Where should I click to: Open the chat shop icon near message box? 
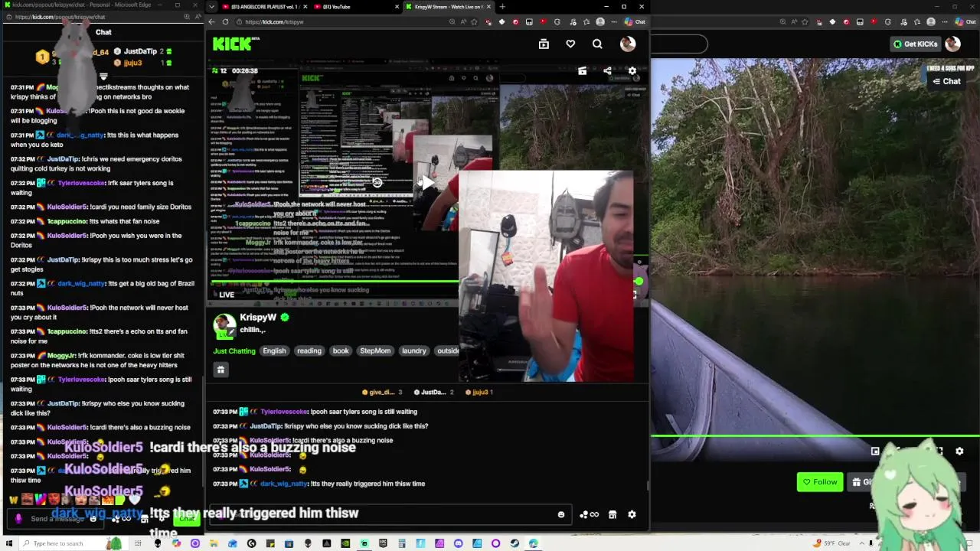pos(612,514)
